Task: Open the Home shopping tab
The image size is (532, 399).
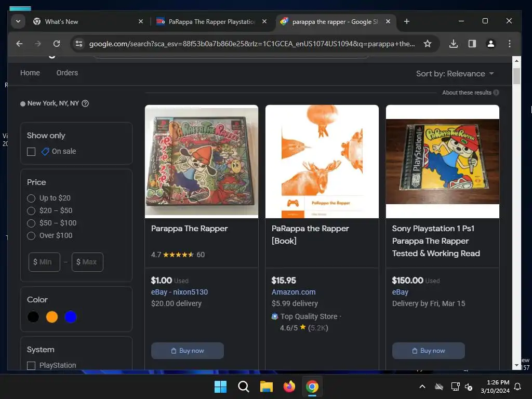Action: (30, 73)
